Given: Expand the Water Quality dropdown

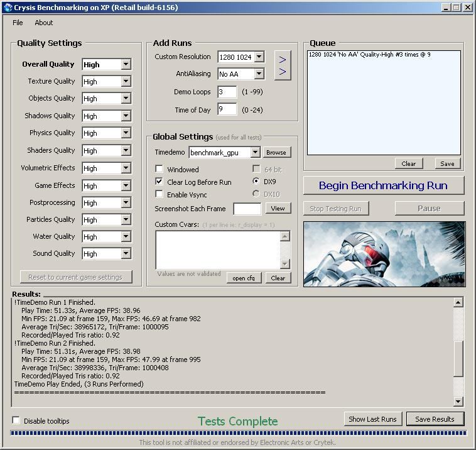Looking at the screenshot, I should [126, 237].
